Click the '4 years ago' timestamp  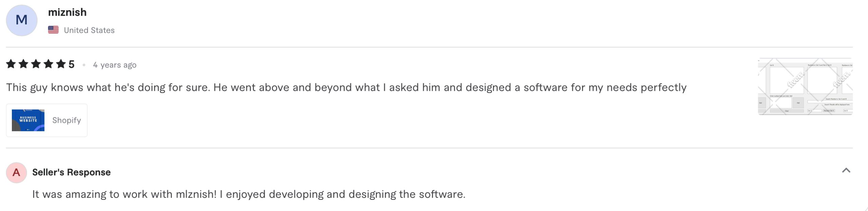click(115, 65)
